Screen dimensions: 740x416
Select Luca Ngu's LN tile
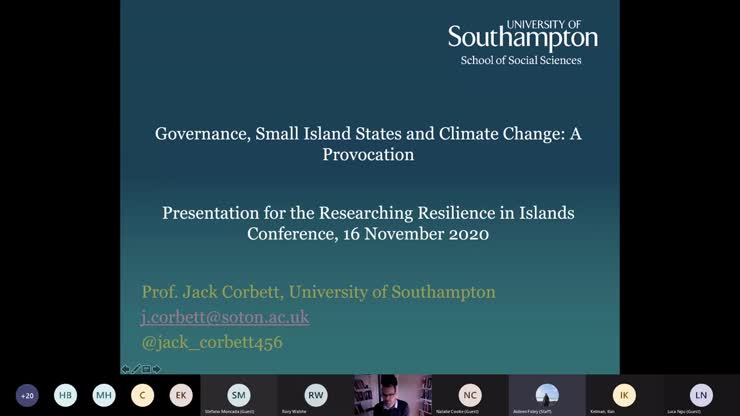click(701, 395)
